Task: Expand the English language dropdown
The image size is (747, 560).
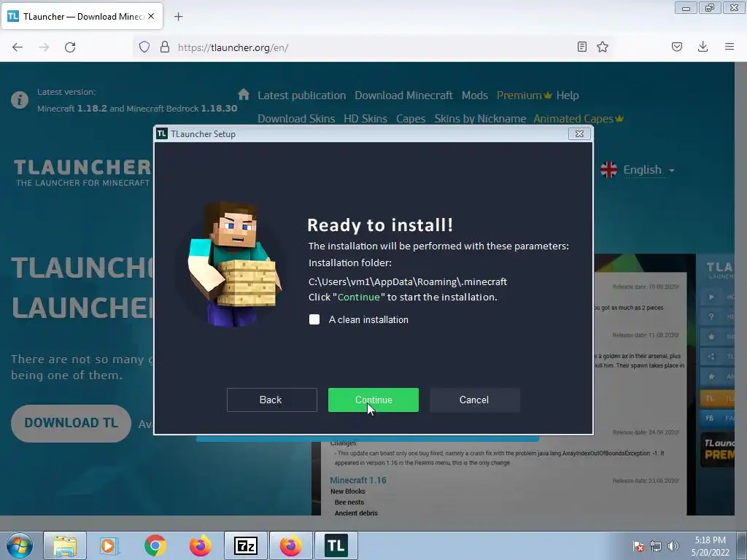Action: coord(638,169)
